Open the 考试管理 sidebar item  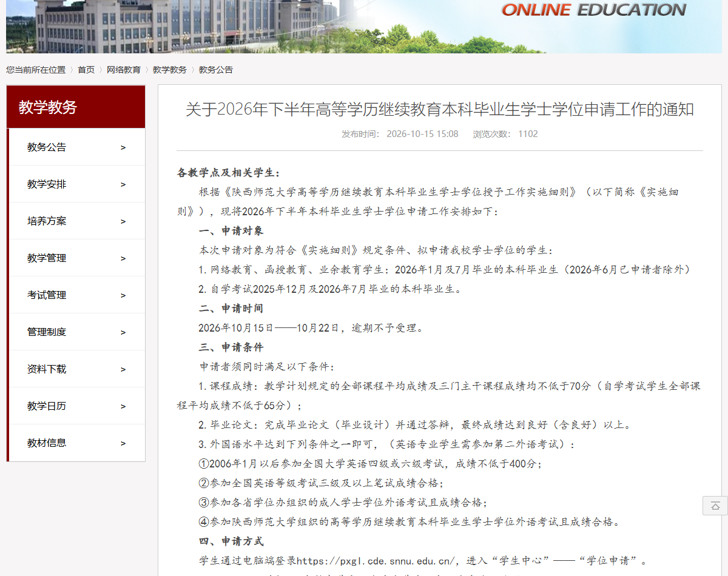pos(77,295)
